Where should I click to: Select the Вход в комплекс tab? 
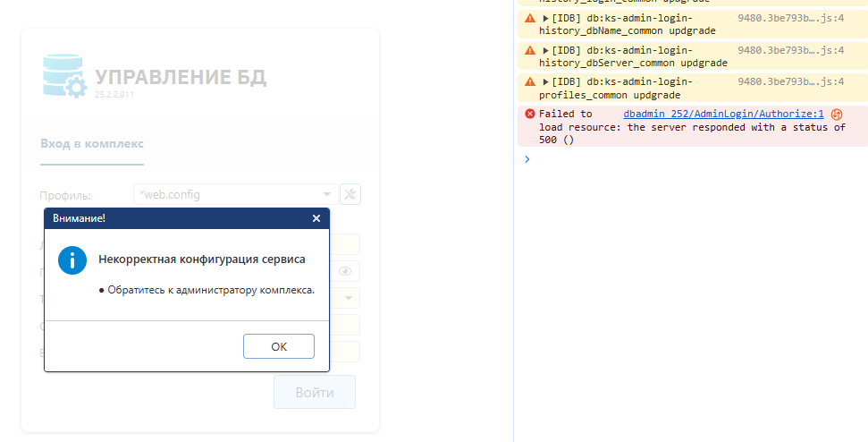pyautogui.click(x=92, y=143)
